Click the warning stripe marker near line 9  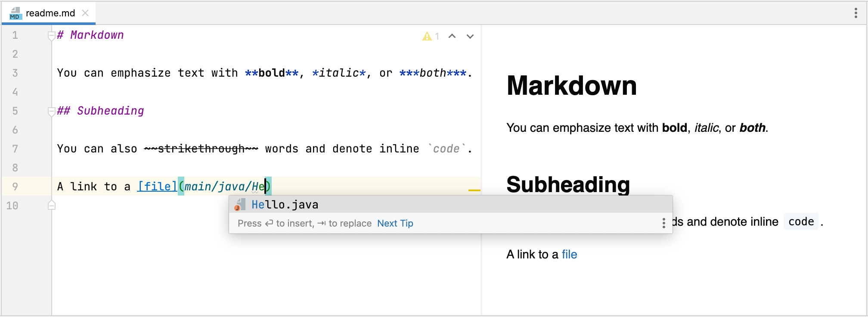tap(474, 190)
